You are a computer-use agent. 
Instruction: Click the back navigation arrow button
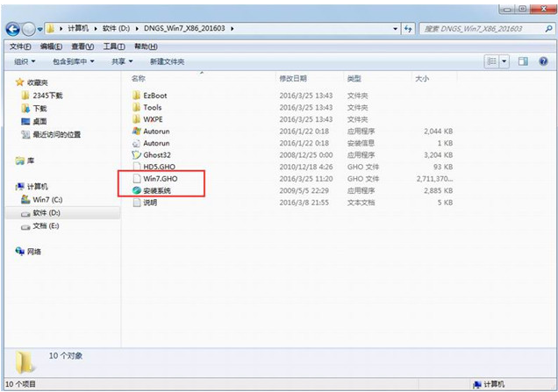(x=17, y=28)
